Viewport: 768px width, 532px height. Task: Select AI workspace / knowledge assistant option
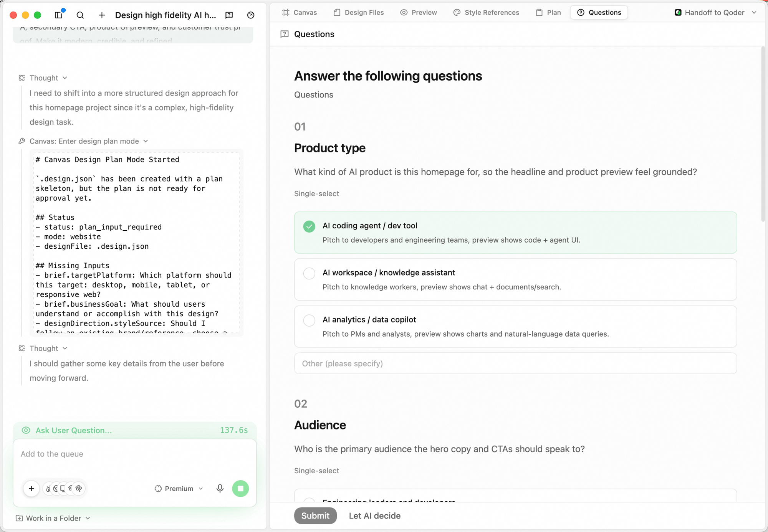[x=515, y=279]
